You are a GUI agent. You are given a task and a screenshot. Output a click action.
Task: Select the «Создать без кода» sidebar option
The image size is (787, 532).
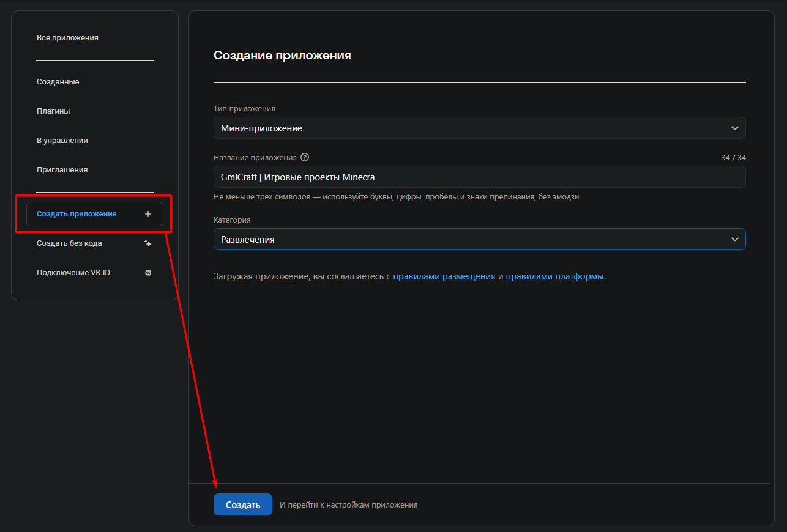point(70,243)
